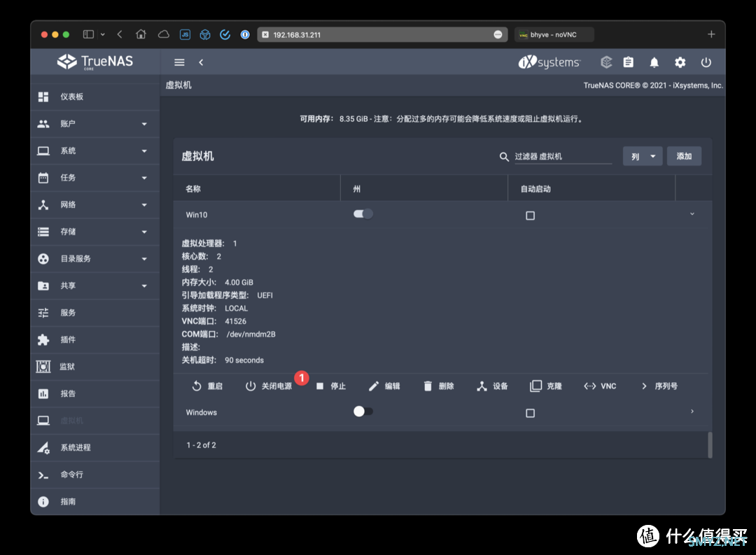756x555 pixels.
Task: Open a new browser tab with plus
Action: click(x=711, y=34)
